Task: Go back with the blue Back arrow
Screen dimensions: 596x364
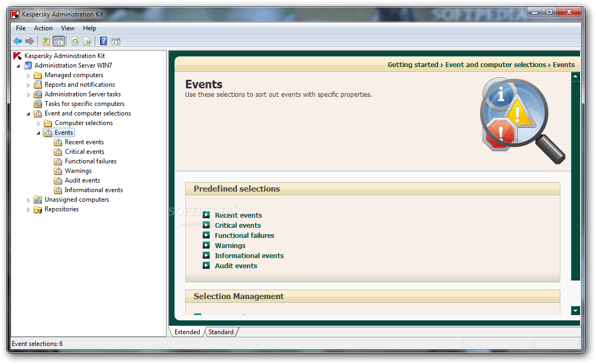Action: click(18, 41)
